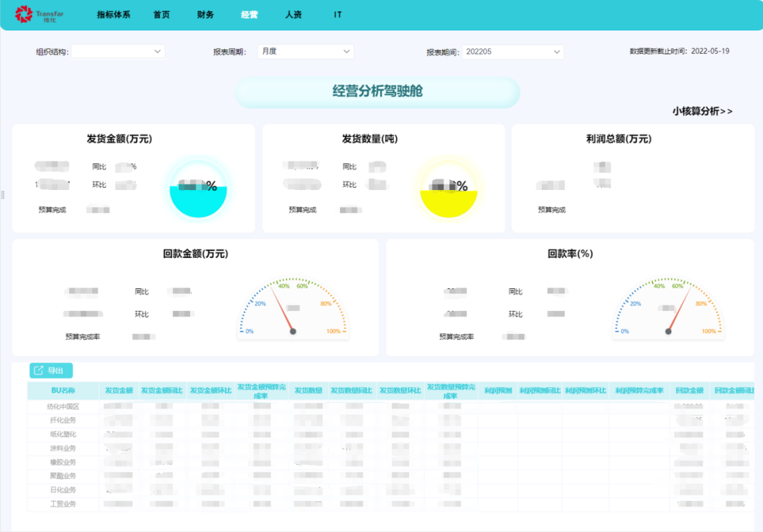Click 预算完成 label in 利润总额 card
Image resolution: width=763 pixels, height=532 pixels.
click(552, 210)
